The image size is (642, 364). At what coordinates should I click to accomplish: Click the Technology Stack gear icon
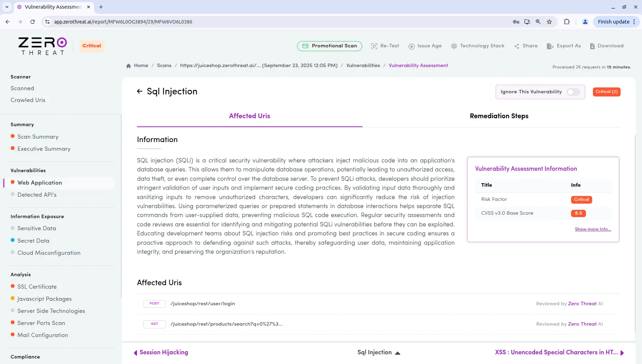(454, 46)
